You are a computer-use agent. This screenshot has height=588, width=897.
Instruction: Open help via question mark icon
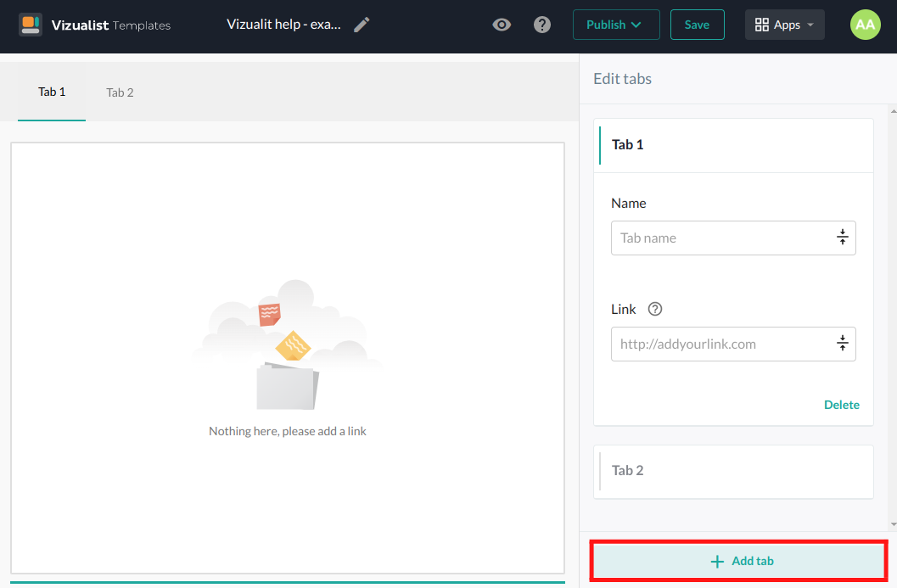click(x=542, y=25)
